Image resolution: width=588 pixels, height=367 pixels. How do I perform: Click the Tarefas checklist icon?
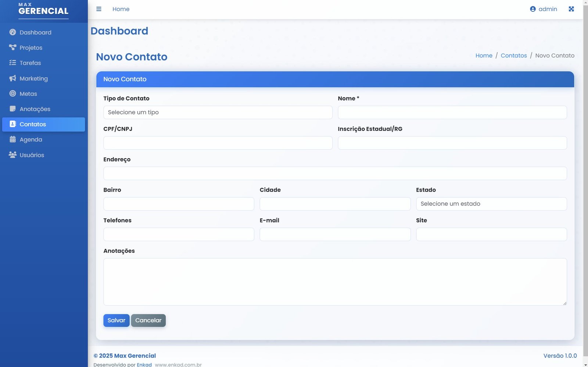(12, 63)
